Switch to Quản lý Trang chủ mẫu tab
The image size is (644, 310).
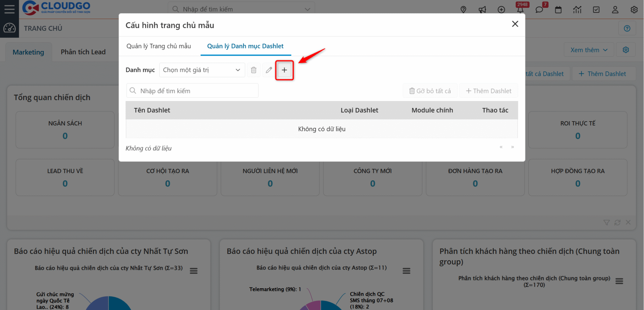tap(158, 46)
